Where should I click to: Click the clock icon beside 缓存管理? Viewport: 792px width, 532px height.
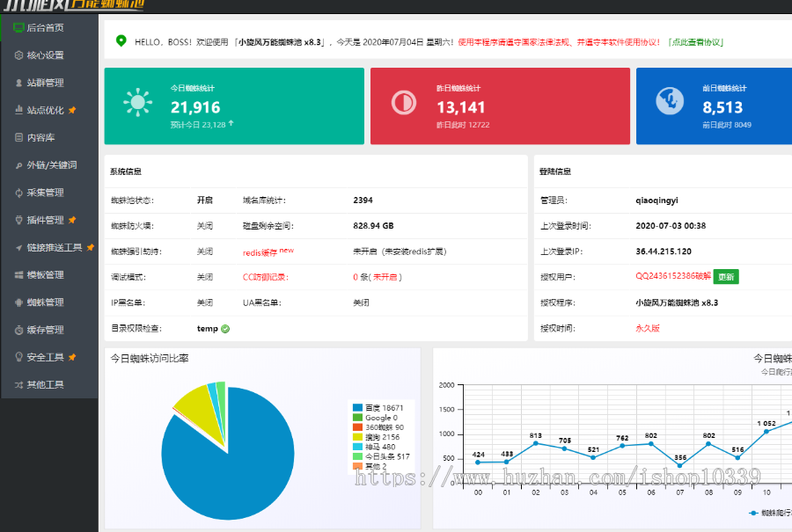click(x=18, y=330)
